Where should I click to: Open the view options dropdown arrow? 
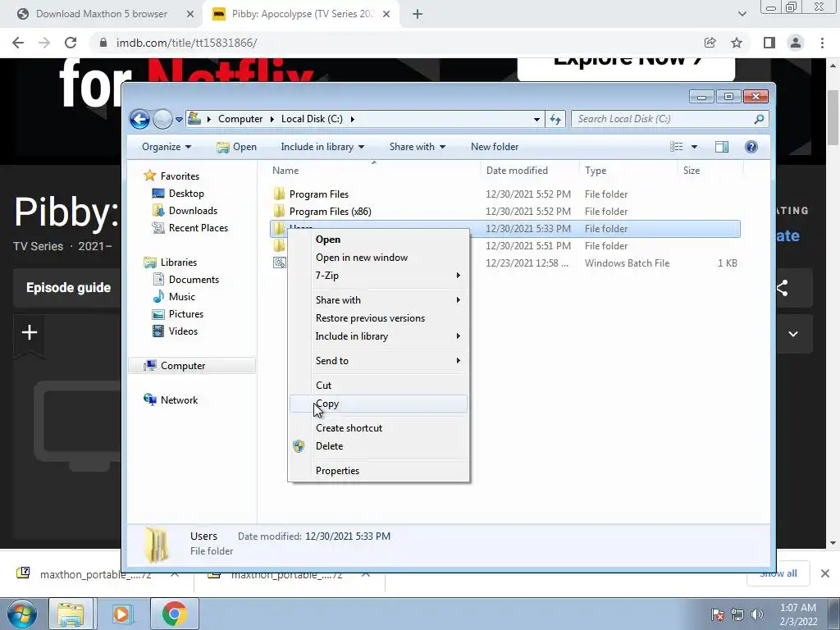pyautogui.click(x=694, y=147)
